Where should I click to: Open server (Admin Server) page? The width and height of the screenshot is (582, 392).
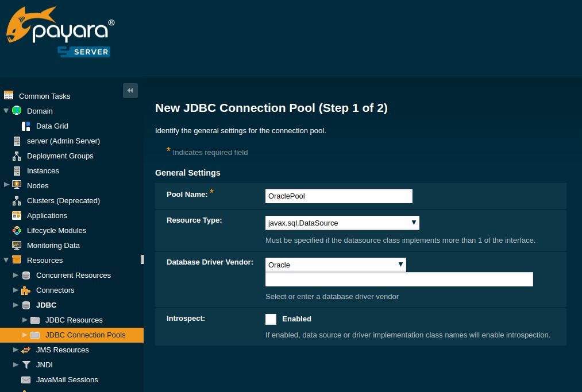63,141
